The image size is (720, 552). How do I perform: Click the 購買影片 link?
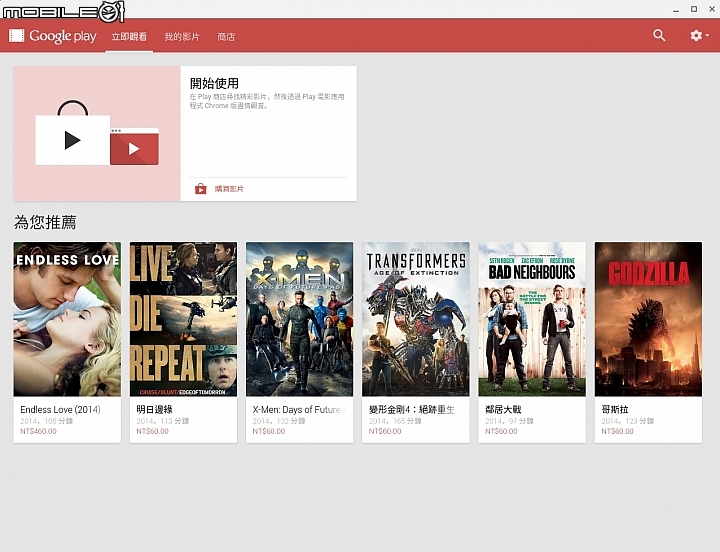coord(229,189)
